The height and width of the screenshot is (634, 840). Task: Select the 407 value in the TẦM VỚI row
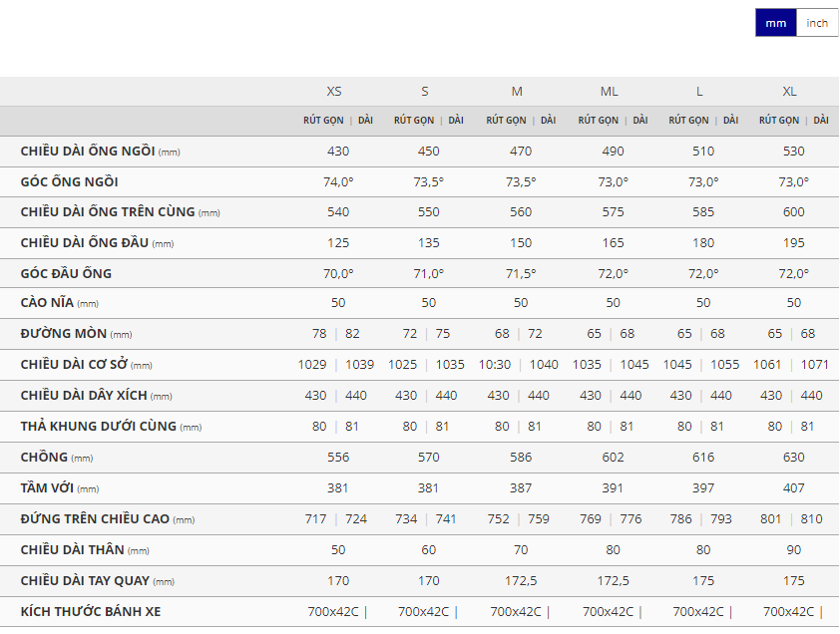pyautogui.click(x=793, y=488)
